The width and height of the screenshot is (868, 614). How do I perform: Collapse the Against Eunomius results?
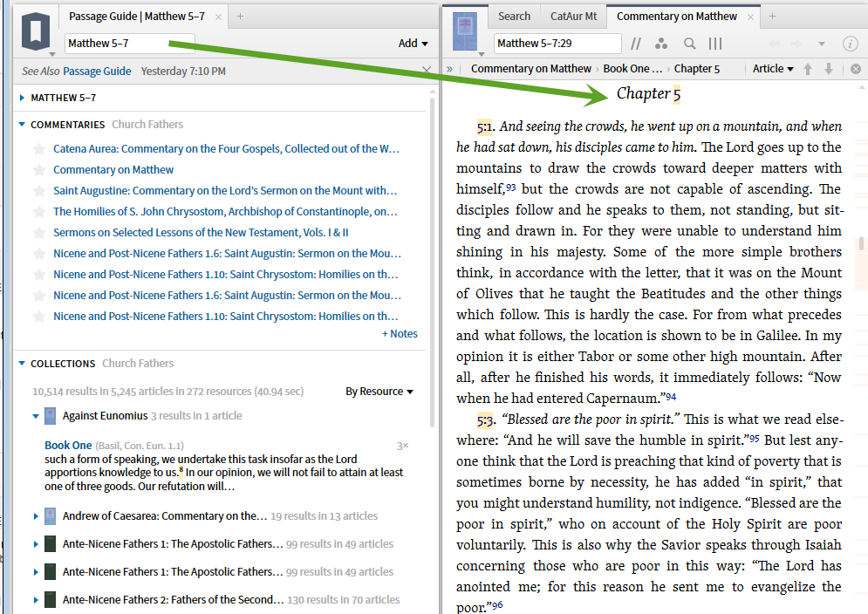[36, 416]
